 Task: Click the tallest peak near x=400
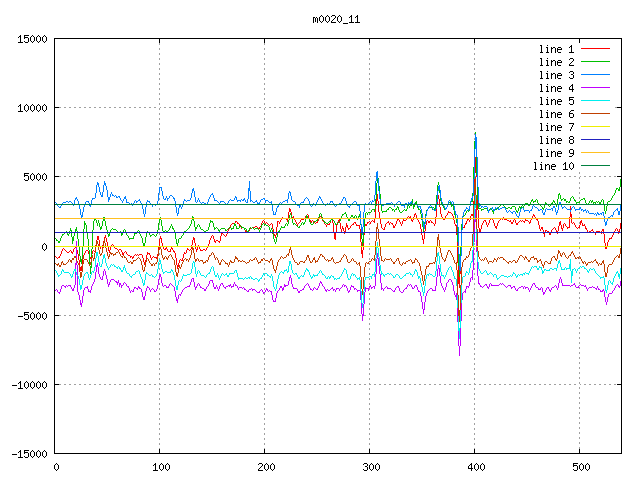click(476, 133)
